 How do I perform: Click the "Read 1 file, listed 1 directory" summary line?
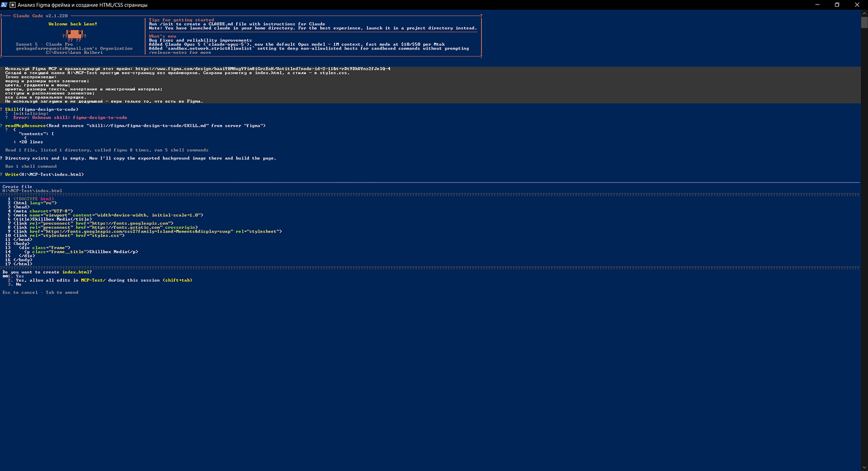[x=107, y=150]
